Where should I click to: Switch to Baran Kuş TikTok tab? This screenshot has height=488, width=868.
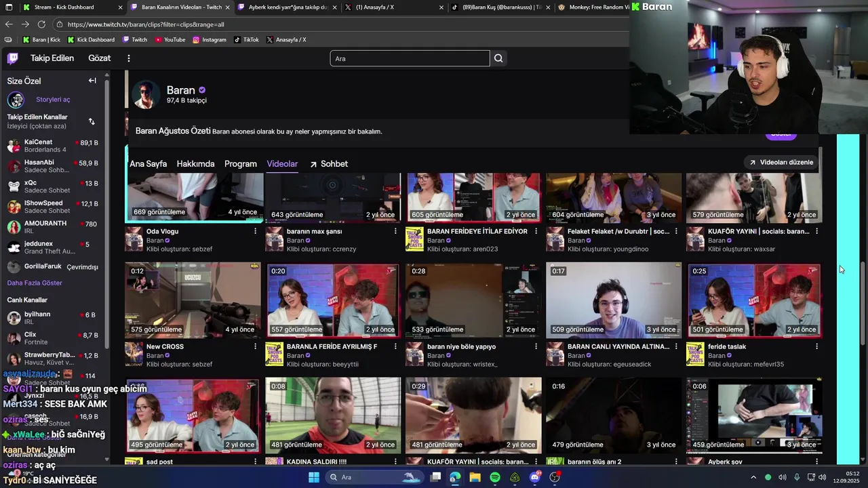pos(500,7)
